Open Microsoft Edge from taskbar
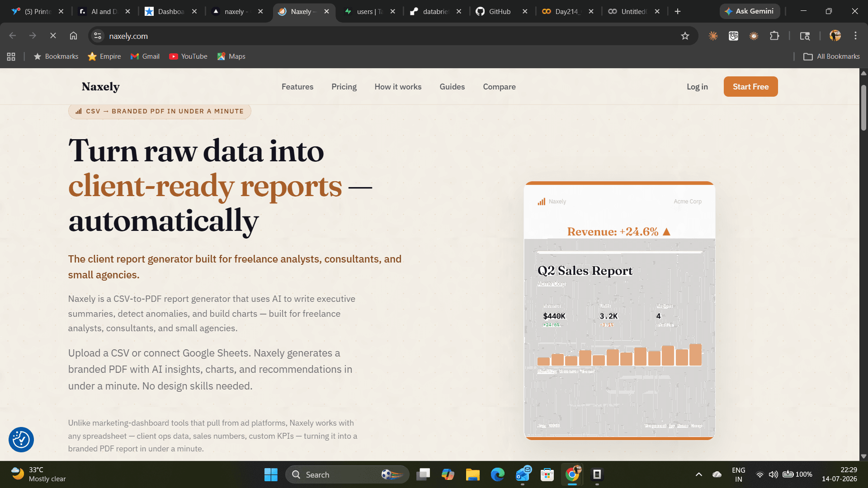The width and height of the screenshot is (868, 488). pyautogui.click(x=498, y=474)
